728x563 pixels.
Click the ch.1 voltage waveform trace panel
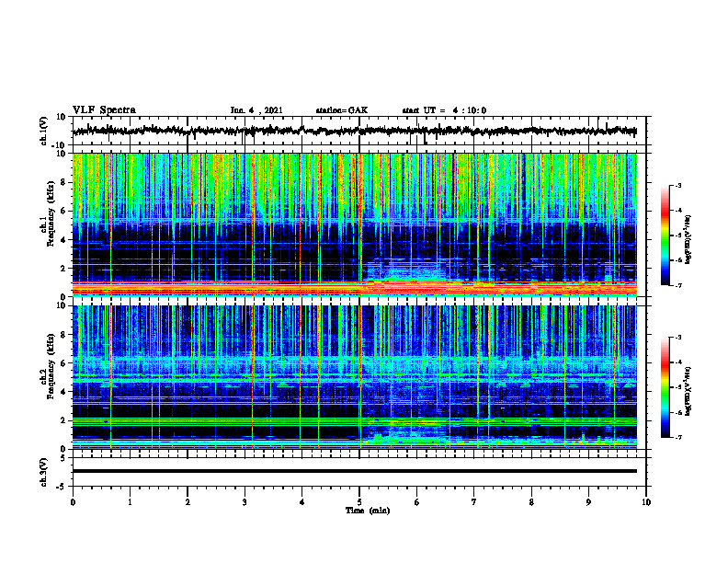tap(359, 131)
